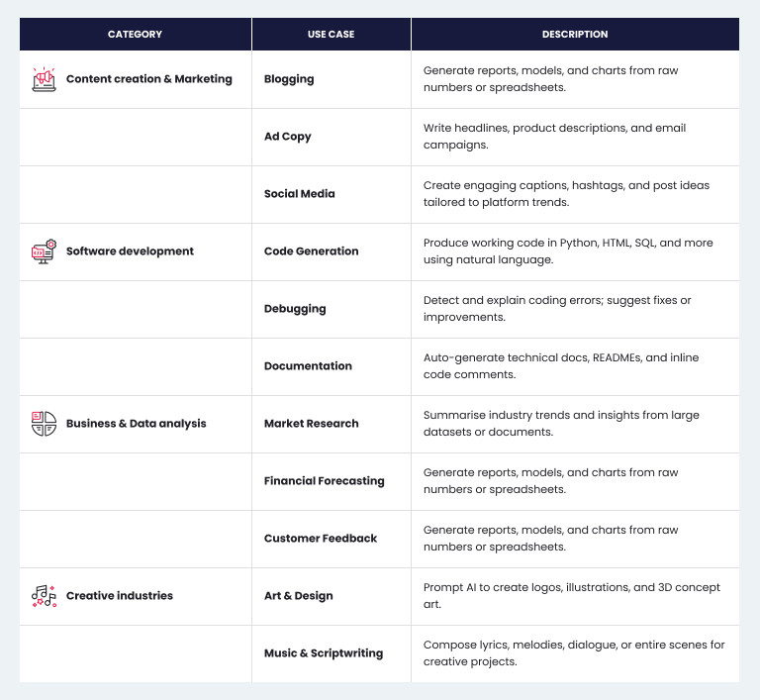This screenshot has width=760, height=700.
Task: Click the CATEGORY column header
Action: (x=135, y=34)
